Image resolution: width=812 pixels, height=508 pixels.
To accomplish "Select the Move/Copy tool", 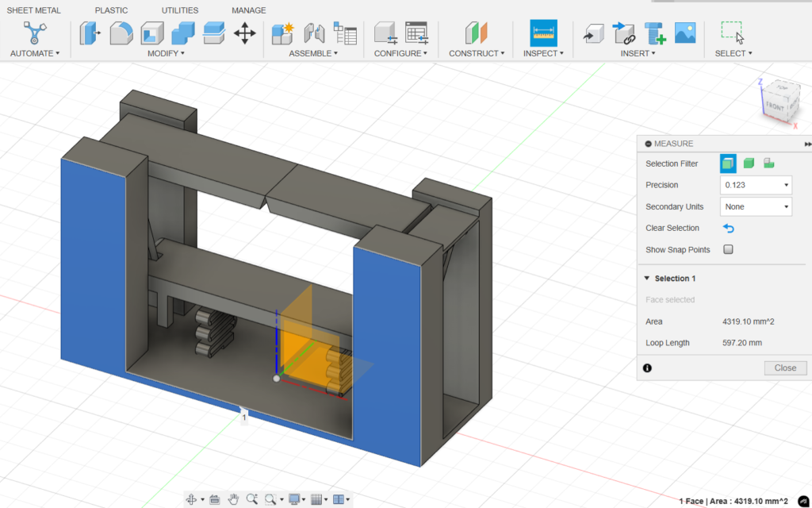I will tap(244, 33).
